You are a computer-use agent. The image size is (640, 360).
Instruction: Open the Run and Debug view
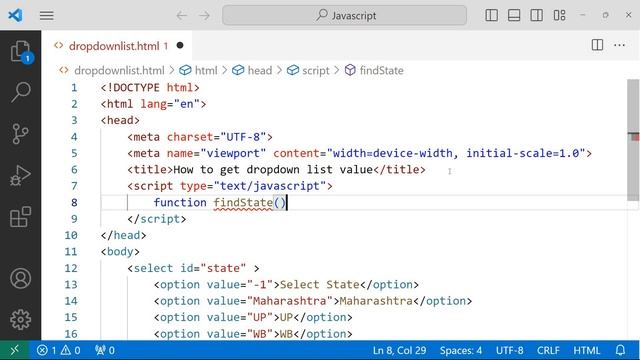click(20, 176)
